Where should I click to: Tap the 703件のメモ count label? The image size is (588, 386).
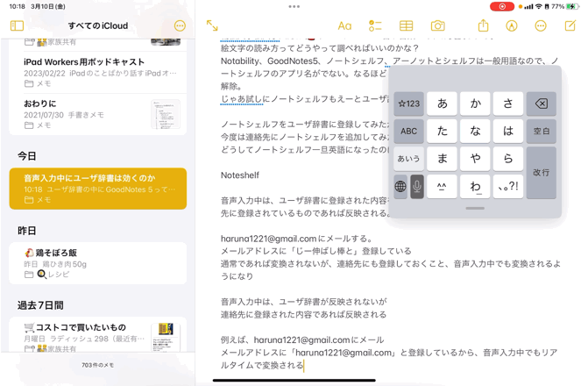pos(98,365)
